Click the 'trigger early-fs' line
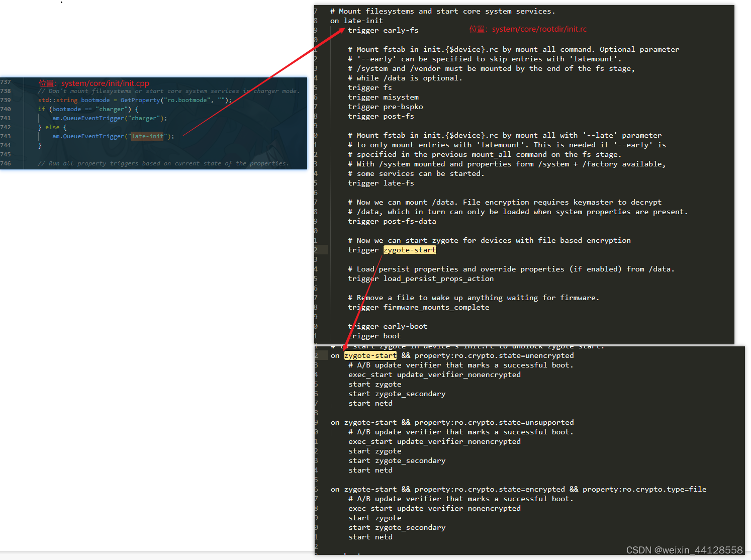This screenshot has width=751, height=560. 383,30
